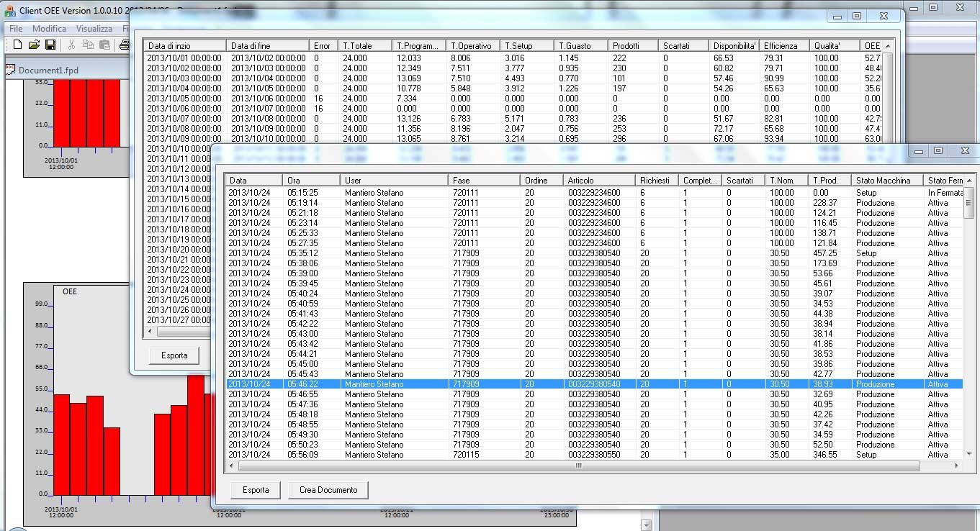This screenshot has width=980, height=531.
Task: Save using the floppy disk icon
Action: (50, 45)
